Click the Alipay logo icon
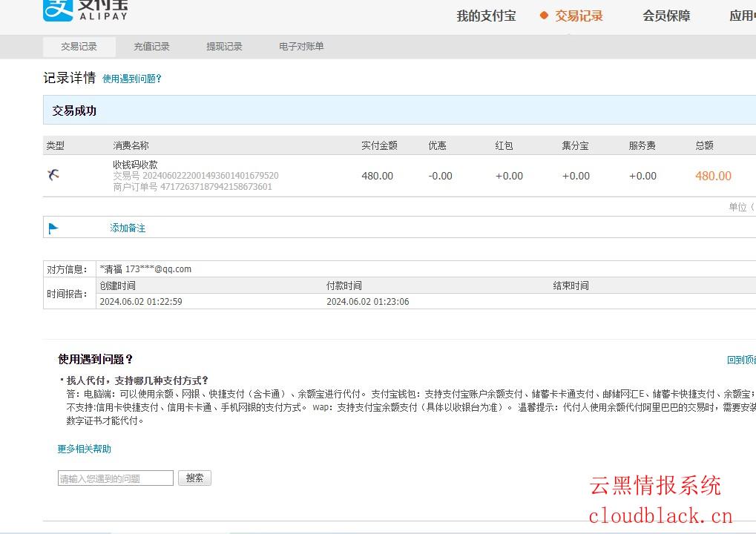The height and width of the screenshot is (534, 756). point(58,10)
